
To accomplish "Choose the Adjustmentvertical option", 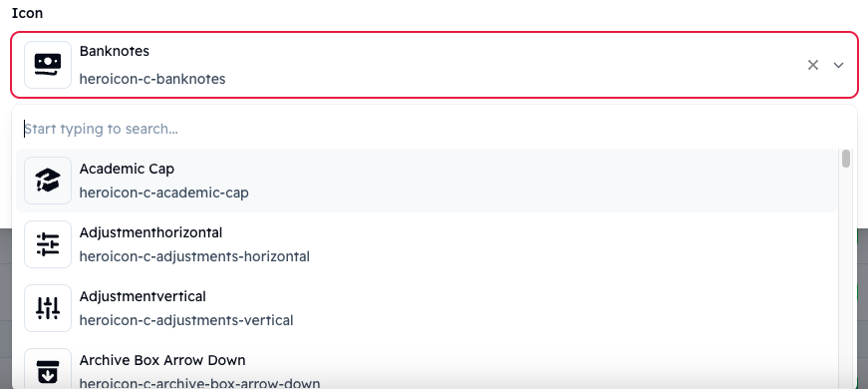I will point(427,308).
